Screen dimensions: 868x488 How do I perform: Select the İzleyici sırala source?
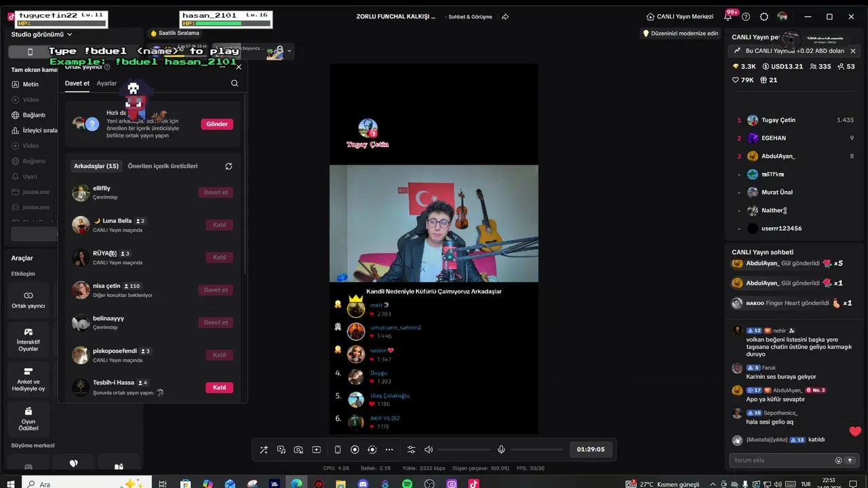pos(35,130)
